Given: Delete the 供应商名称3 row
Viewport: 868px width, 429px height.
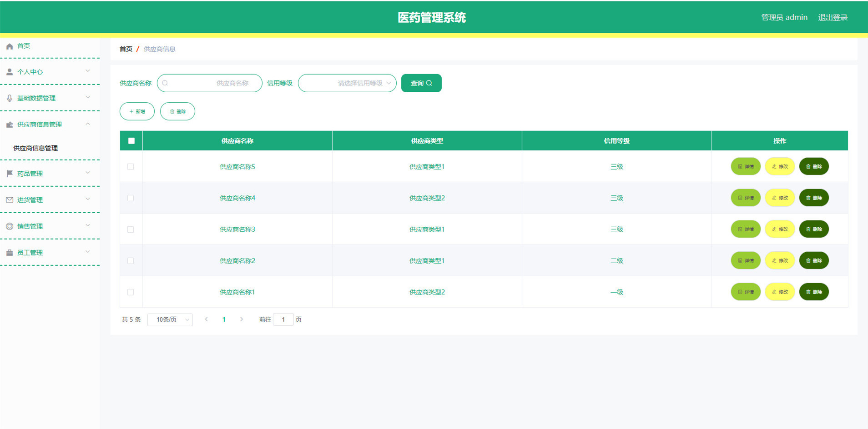Looking at the screenshot, I should (814, 229).
